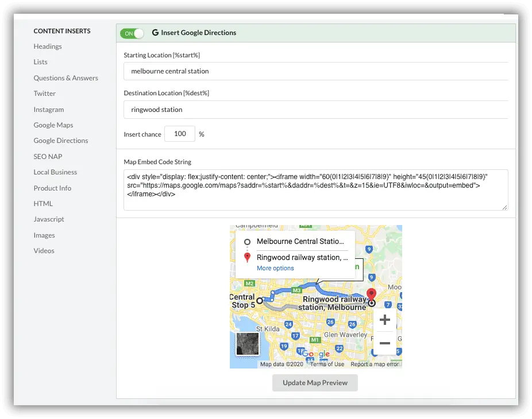Click the Starting Location input field
Viewport: 532px width, 419px height.
tap(316, 71)
